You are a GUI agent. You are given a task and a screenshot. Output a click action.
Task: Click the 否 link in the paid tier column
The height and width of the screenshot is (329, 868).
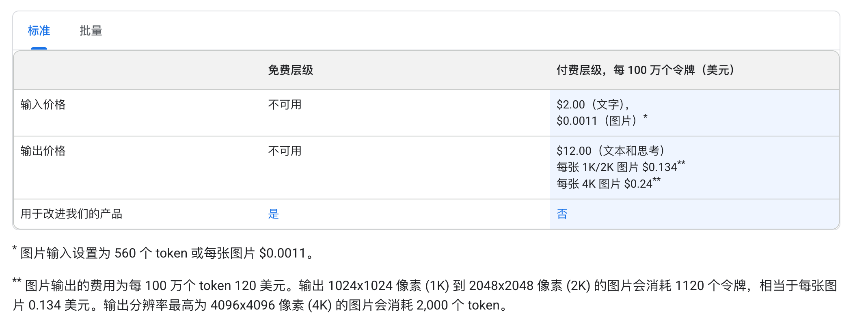pyautogui.click(x=562, y=214)
